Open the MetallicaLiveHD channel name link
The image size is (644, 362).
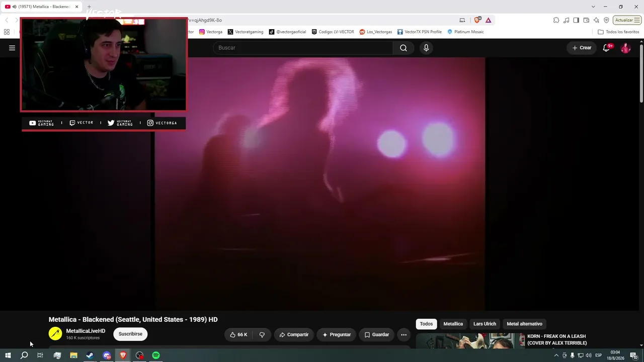point(86,331)
